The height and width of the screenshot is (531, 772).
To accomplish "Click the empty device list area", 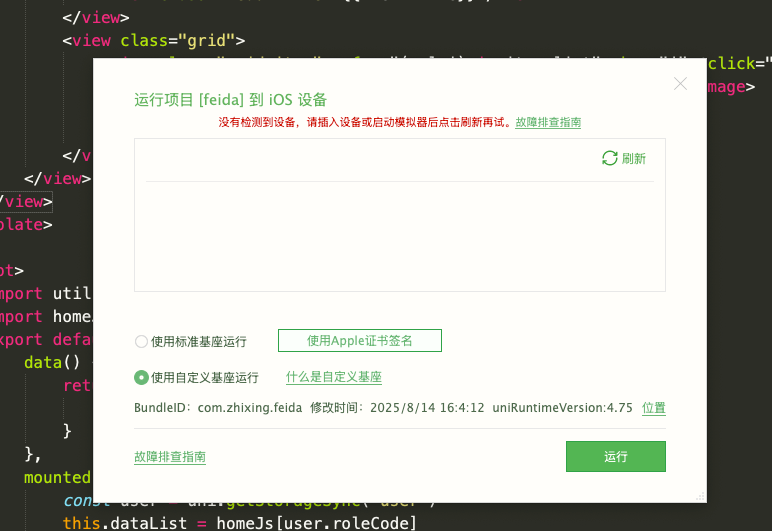I will click(400, 236).
